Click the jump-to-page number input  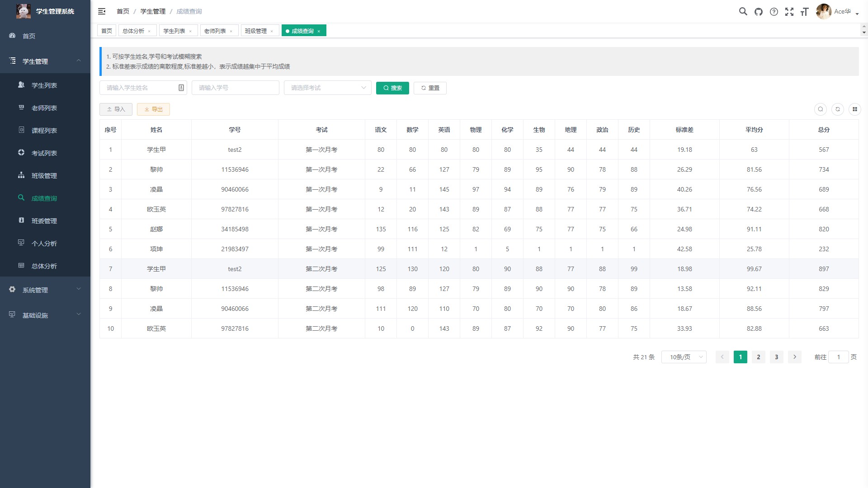[x=838, y=357]
